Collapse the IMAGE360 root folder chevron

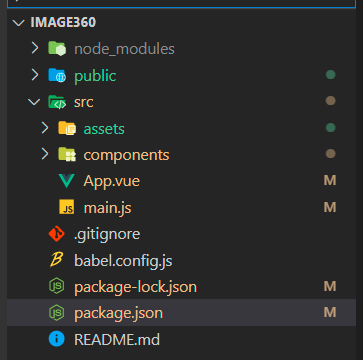point(18,23)
